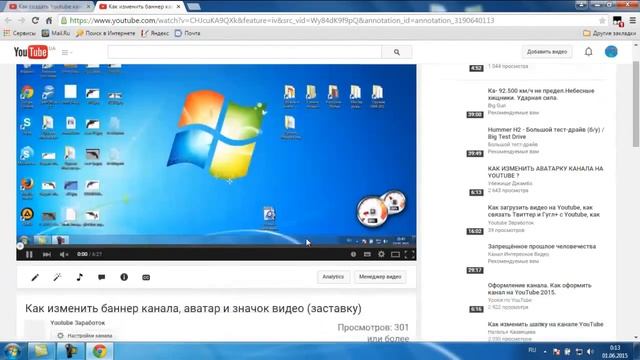Click RU language indicator in tray

coord(532,350)
